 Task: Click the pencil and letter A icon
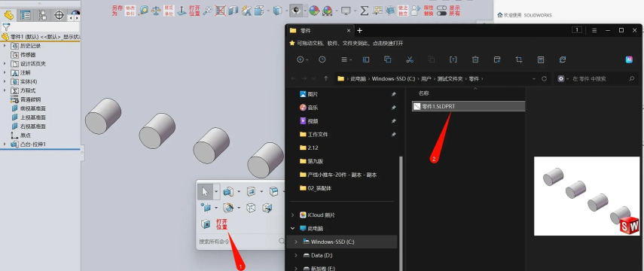tap(246, 11)
